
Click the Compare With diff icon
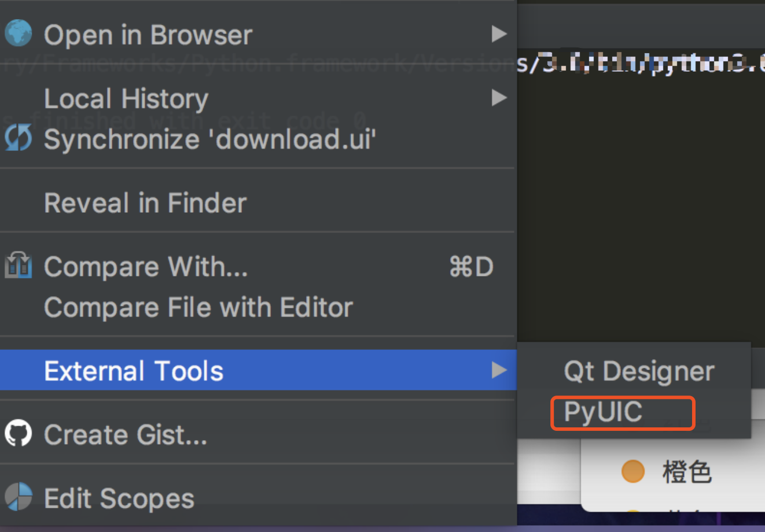coord(19,266)
